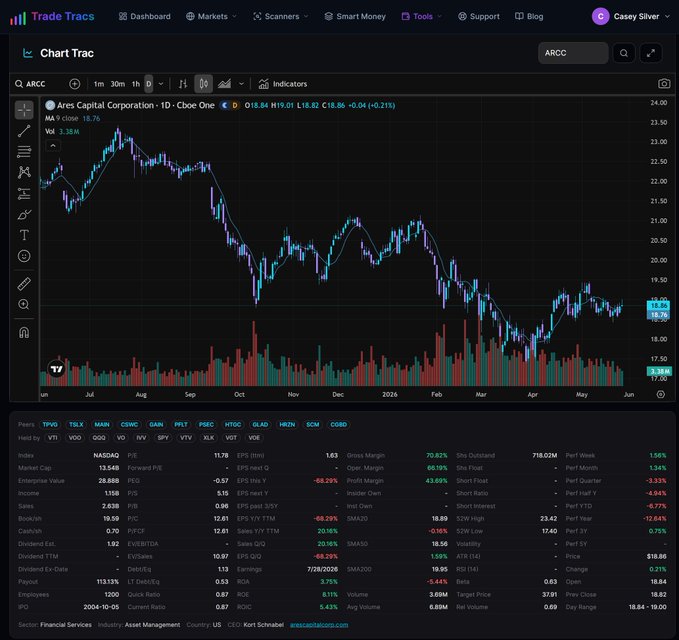Open chart time zone settings icon
Viewport: 679px width, 640px height.
coord(660,394)
